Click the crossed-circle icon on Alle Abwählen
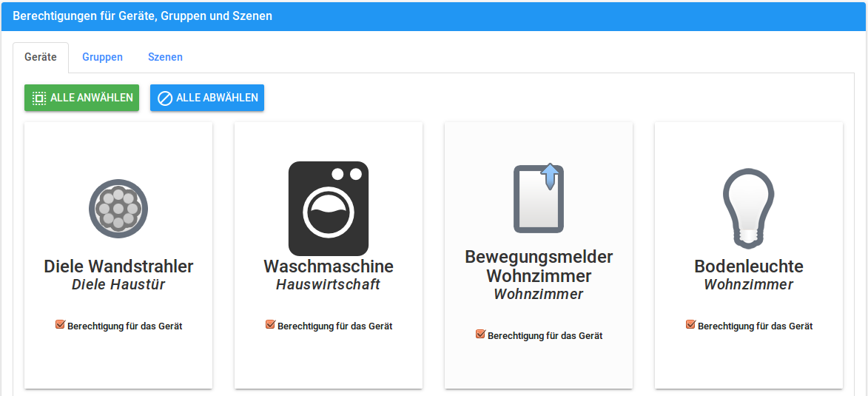The height and width of the screenshot is (396, 868). 164,98
